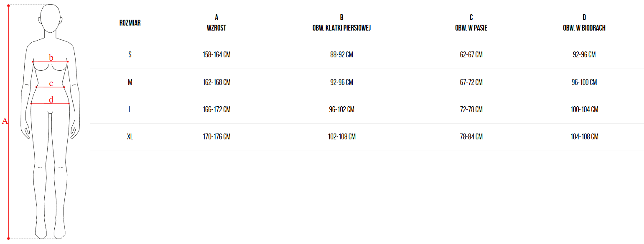Image resolution: width=644 pixels, height=244 pixels.
Task: Click the 102-108 CM chest value
Action: click(341, 137)
